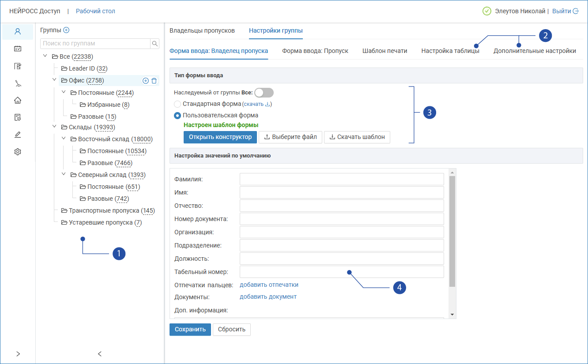This screenshot has width=588, height=364.
Task: Click the Фамилия input field
Action: [x=341, y=179]
